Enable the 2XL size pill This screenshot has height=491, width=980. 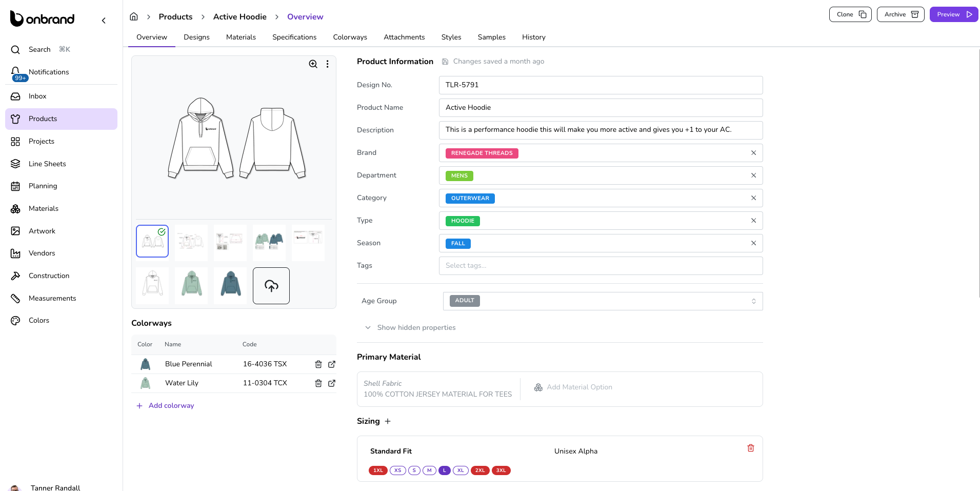click(480, 470)
